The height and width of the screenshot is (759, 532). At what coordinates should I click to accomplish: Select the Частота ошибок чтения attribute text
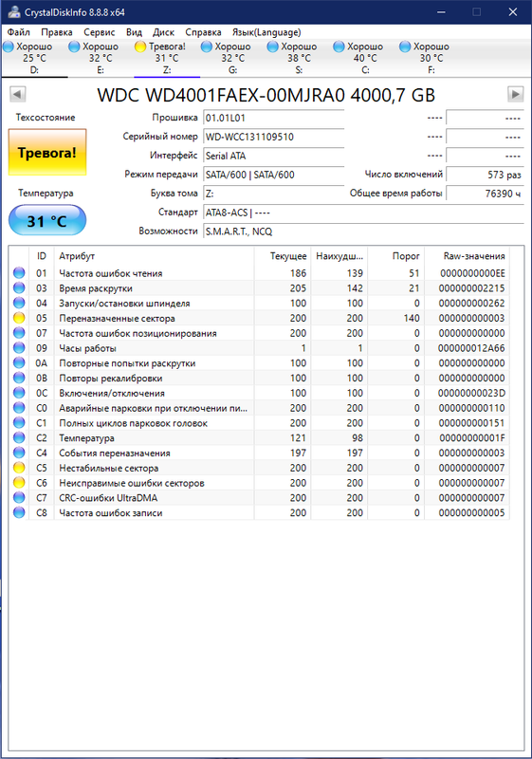[x=111, y=273]
